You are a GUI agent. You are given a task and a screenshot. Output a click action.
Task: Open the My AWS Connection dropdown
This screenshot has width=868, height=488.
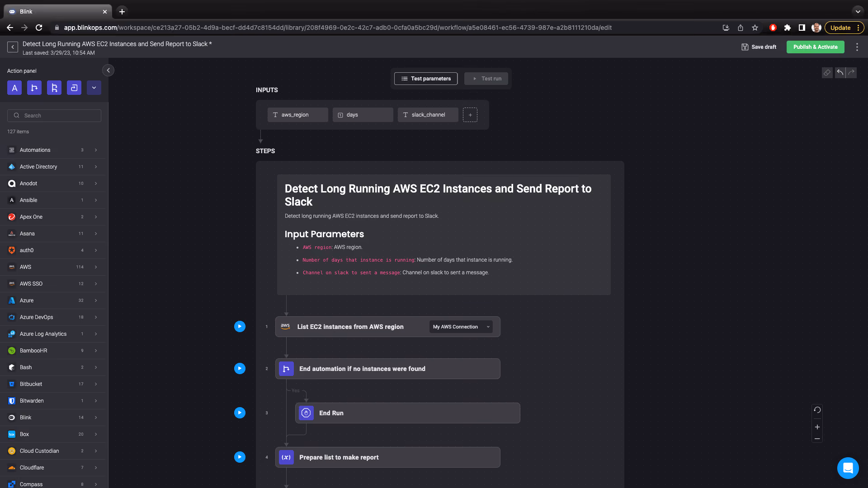461,327
